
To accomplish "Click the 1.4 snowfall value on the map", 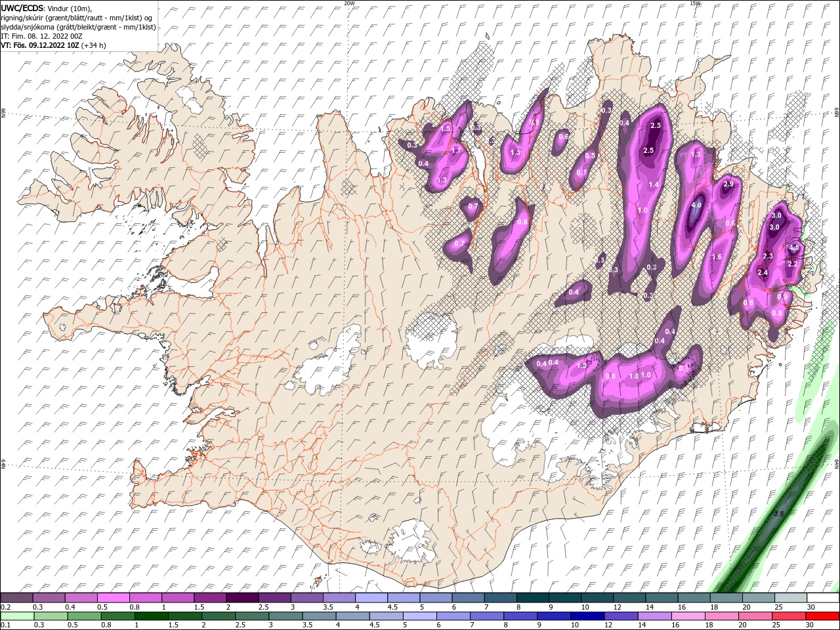I will (654, 185).
